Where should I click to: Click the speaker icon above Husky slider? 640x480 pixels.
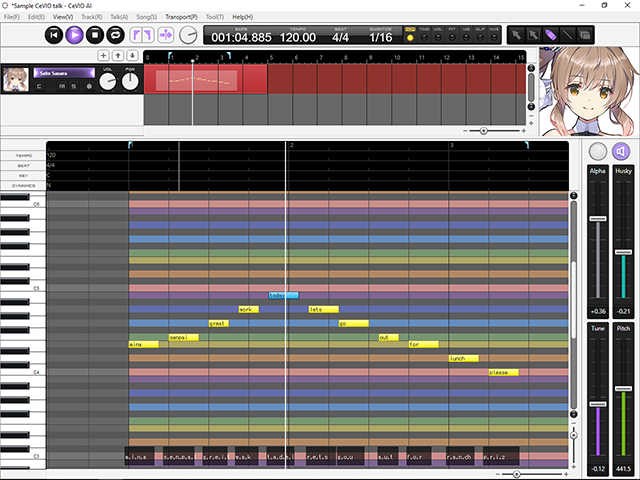[622, 151]
